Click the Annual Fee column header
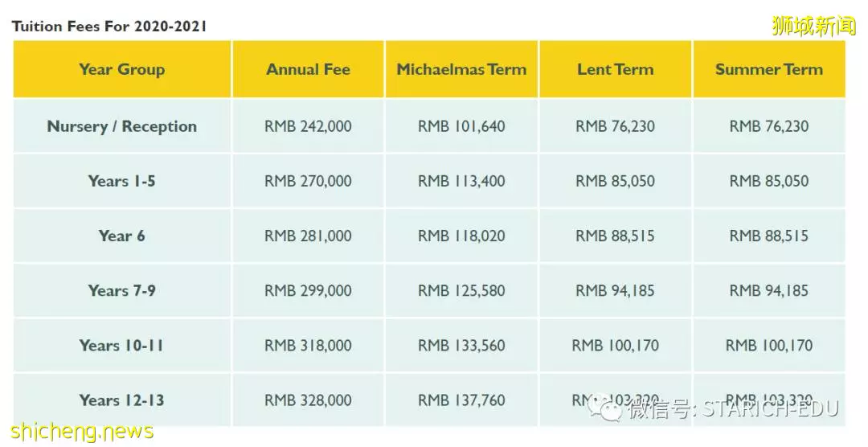 (309, 69)
